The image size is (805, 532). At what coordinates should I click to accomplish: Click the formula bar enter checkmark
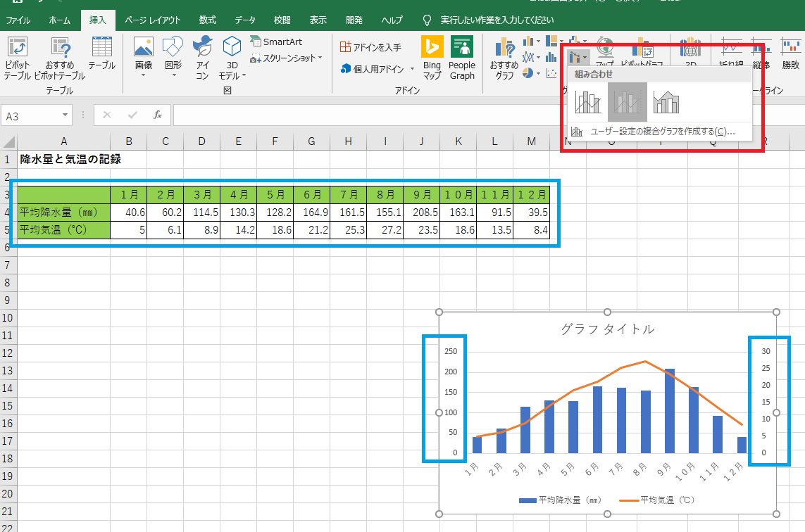click(x=132, y=115)
